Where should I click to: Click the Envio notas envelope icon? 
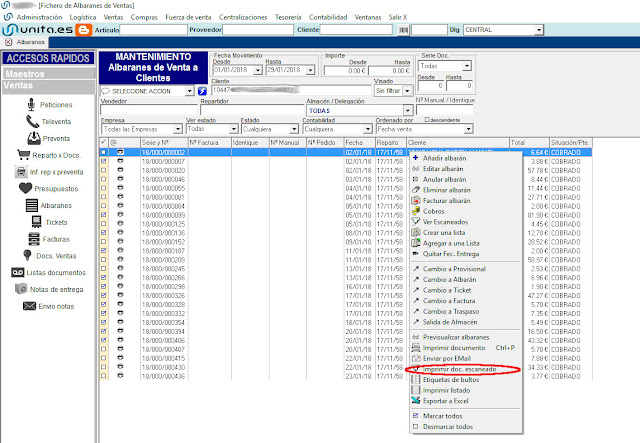click(x=27, y=305)
